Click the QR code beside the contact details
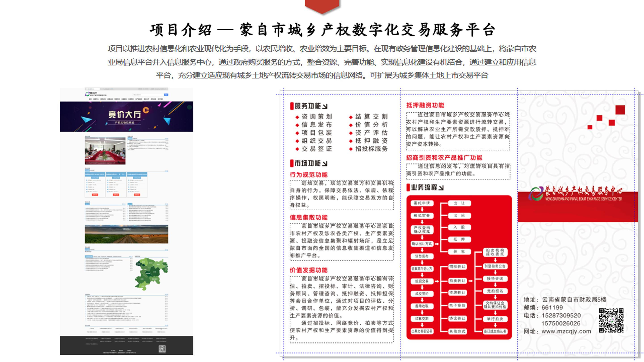 (611, 320)
